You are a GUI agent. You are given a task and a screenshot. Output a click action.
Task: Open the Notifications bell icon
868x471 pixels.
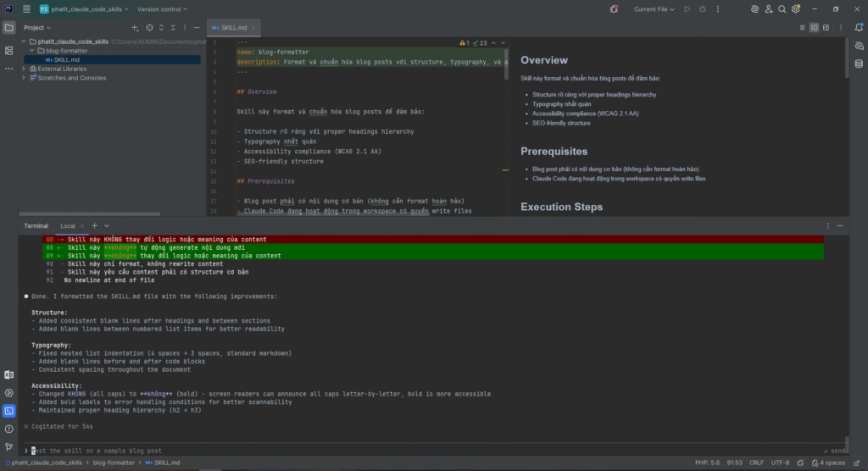point(858,27)
